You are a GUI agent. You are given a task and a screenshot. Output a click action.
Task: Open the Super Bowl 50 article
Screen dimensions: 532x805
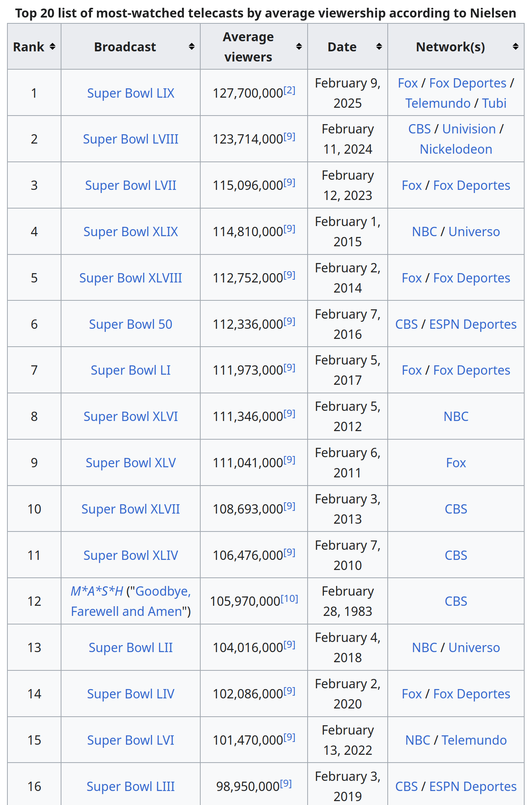130,324
